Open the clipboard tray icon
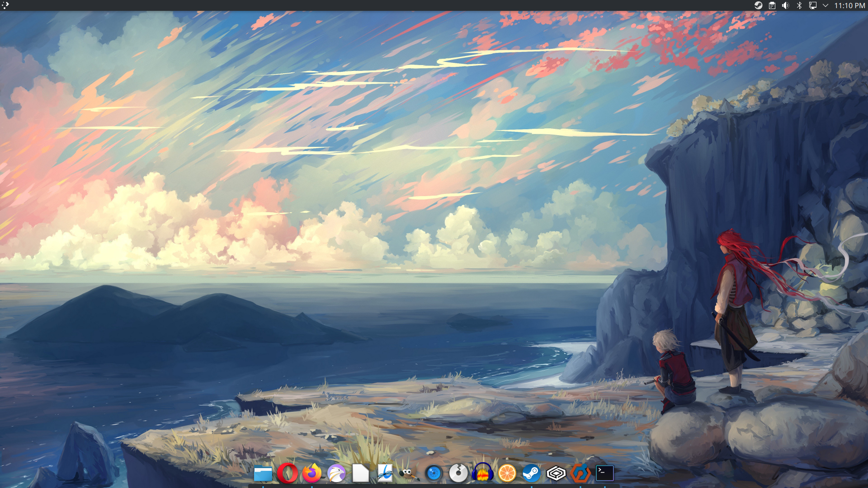The width and height of the screenshot is (868, 488). click(772, 5)
